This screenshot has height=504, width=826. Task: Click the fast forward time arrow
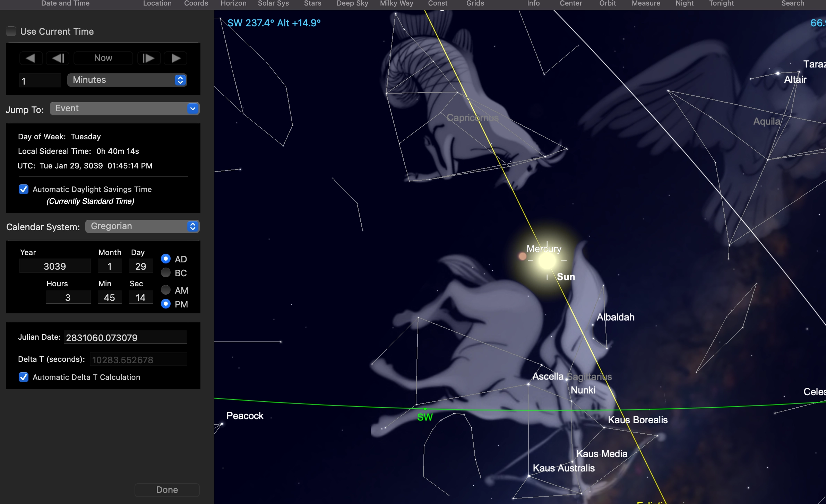(x=175, y=58)
